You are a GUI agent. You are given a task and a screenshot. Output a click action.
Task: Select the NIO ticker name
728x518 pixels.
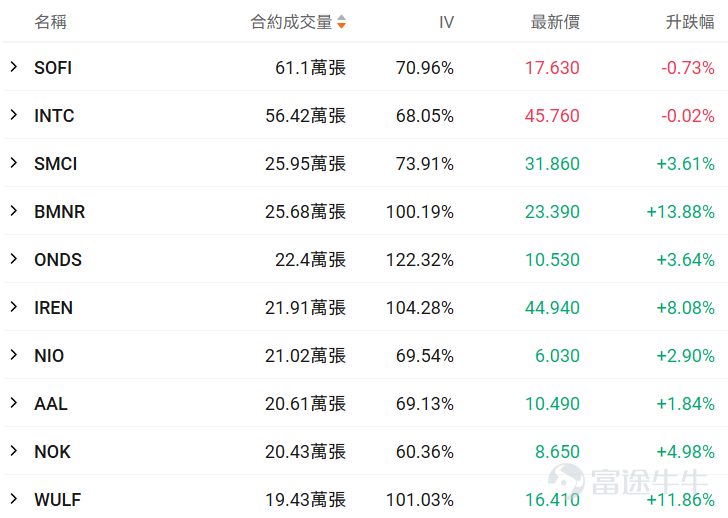click(49, 356)
